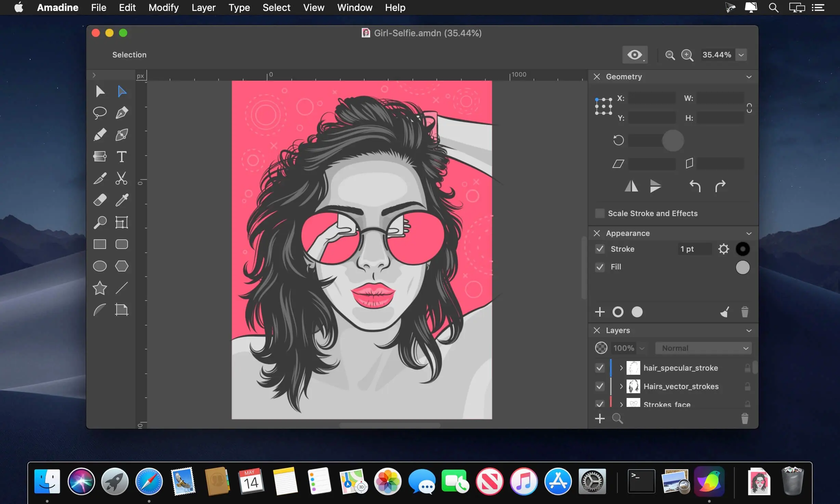The height and width of the screenshot is (504, 840).
Task: Click the Zoom in button
Action: (687, 55)
